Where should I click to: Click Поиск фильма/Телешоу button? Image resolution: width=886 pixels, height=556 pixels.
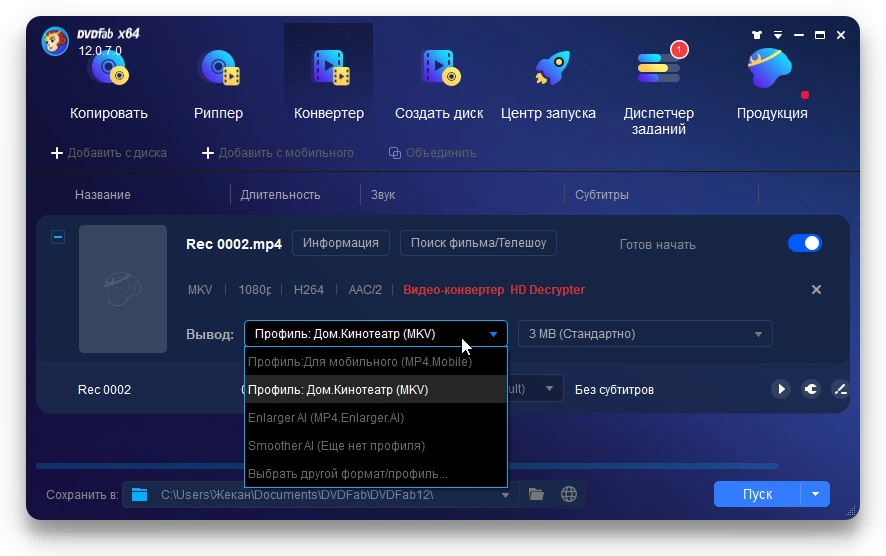478,243
